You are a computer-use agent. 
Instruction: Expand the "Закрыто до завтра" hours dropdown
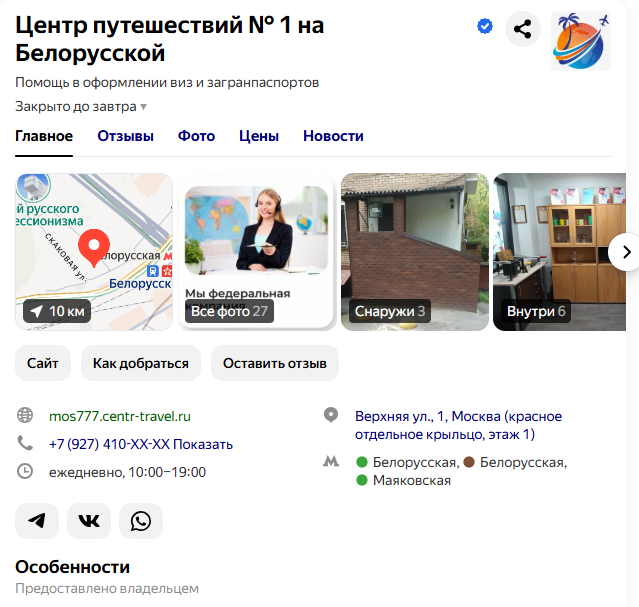click(81, 106)
